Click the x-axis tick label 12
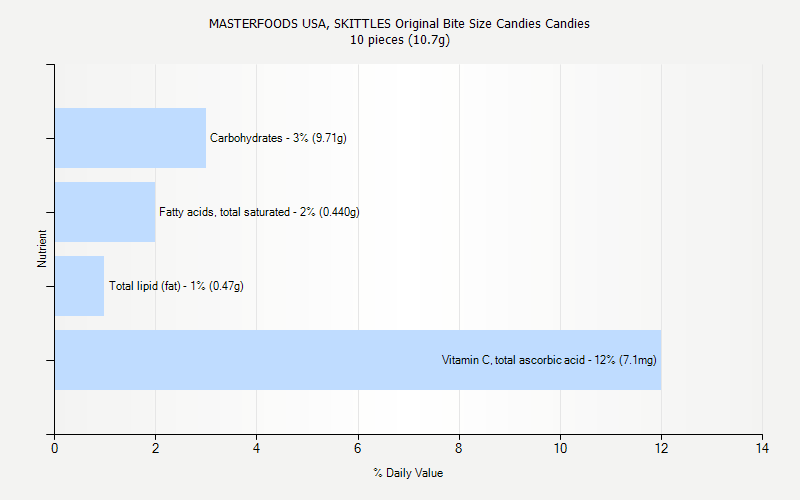This screenshot has height=500, width=800. coord(661,448)
